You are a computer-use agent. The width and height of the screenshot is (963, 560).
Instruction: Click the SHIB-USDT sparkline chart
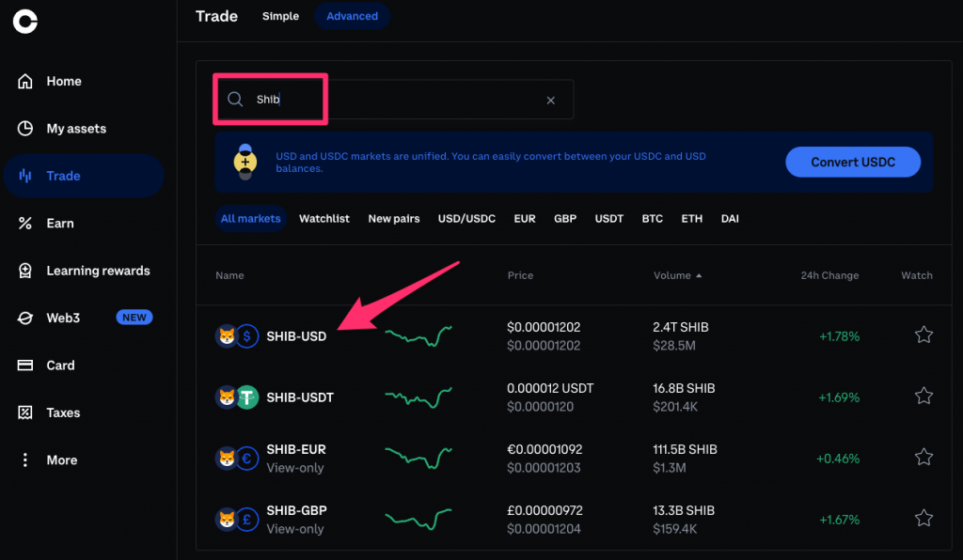click(418, 397)
